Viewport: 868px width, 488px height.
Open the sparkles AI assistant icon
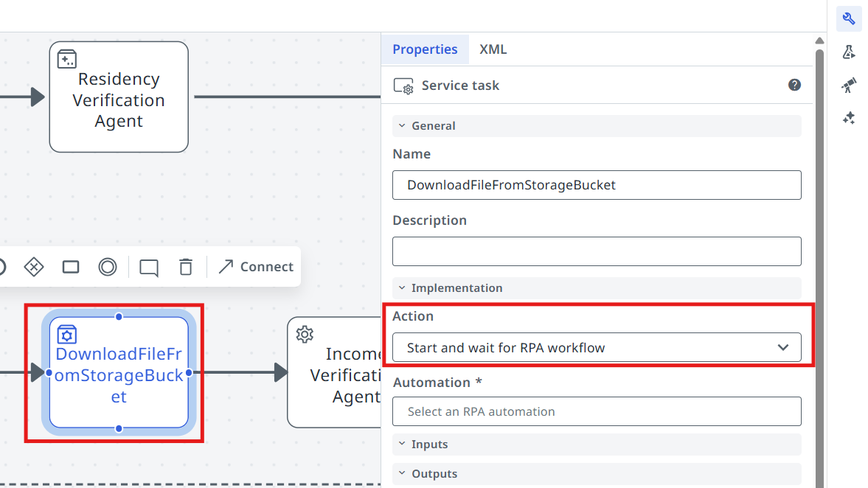849,118
